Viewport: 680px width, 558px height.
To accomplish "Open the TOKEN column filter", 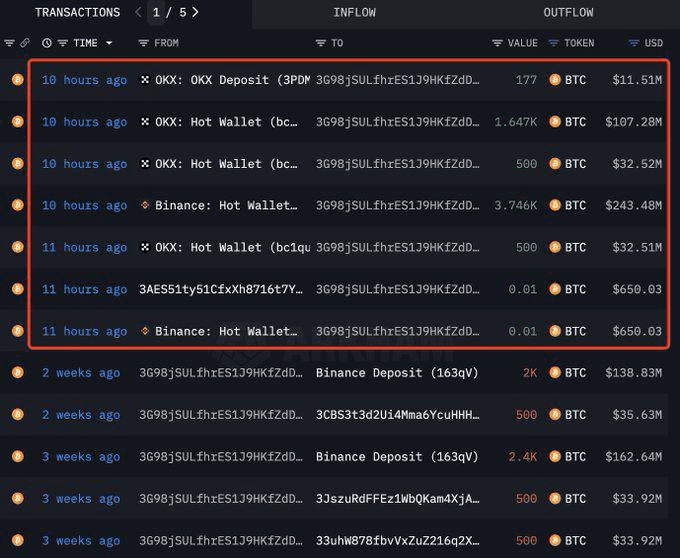I will point(554,43).
